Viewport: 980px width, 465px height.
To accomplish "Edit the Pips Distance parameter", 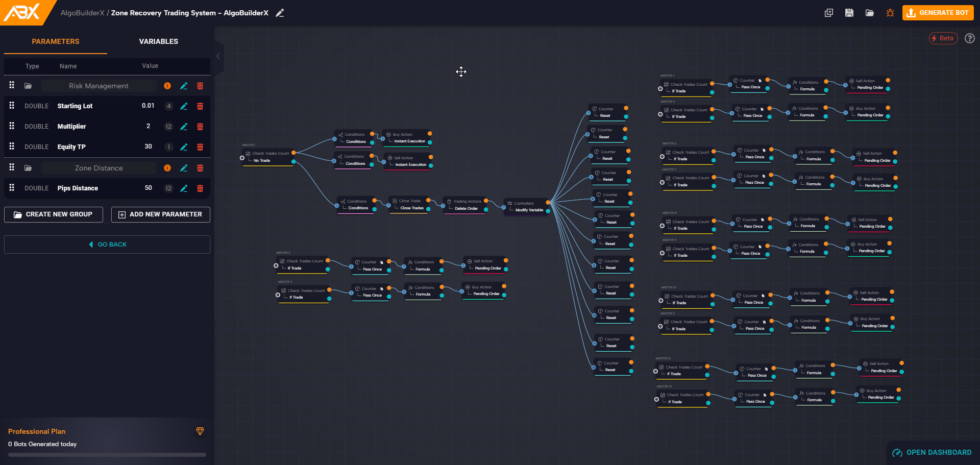I will [x=184, y=188].
